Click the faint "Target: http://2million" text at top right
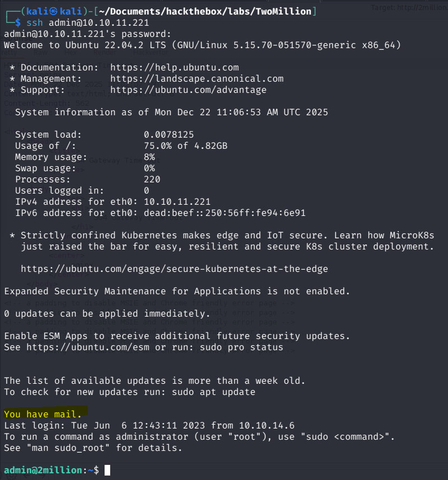 pos(409,7)
